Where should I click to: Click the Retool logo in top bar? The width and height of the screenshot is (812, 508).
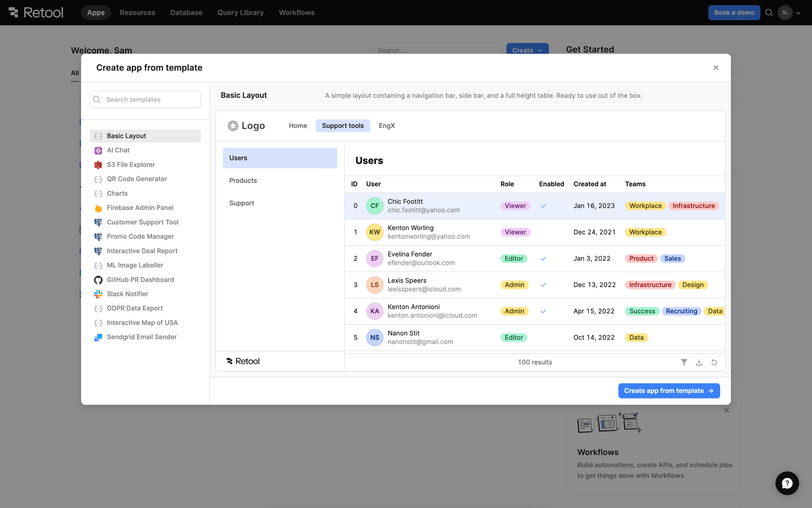point(36,13)
